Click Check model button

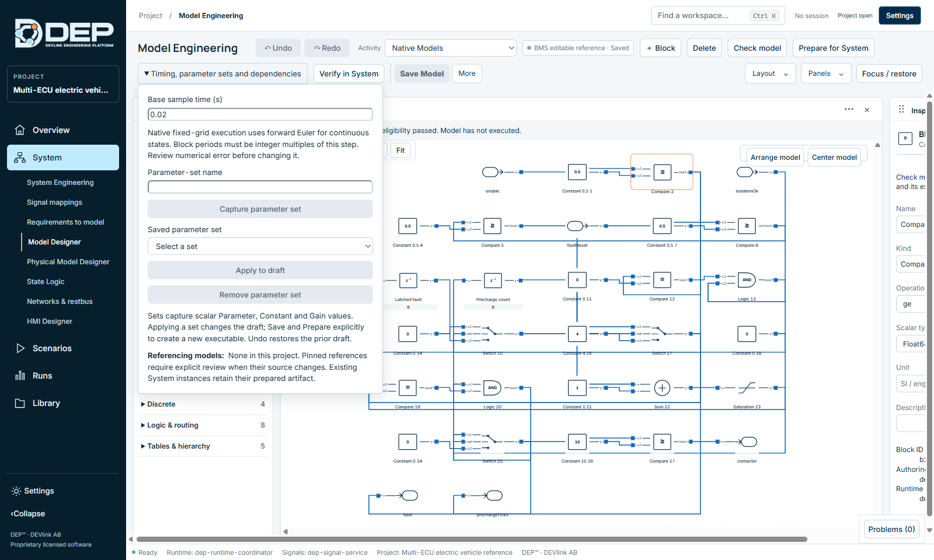(x=757, y=48)
